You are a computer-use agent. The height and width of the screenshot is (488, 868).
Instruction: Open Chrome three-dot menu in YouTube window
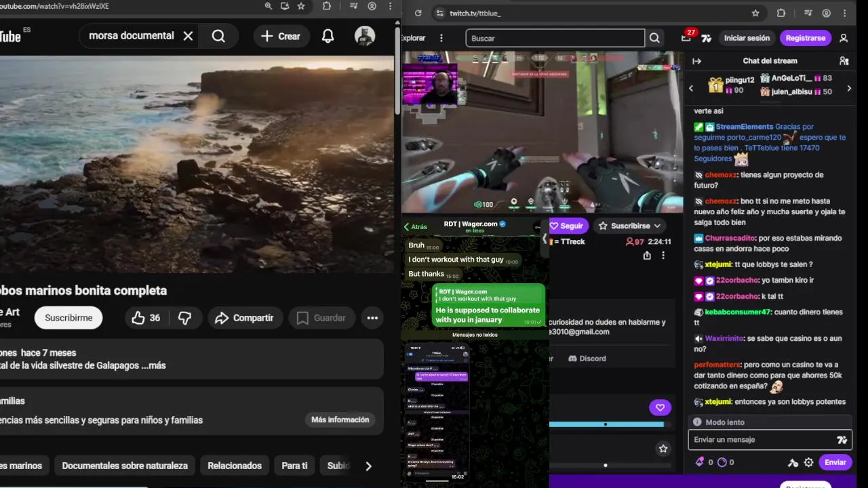(x=390, y=6)
